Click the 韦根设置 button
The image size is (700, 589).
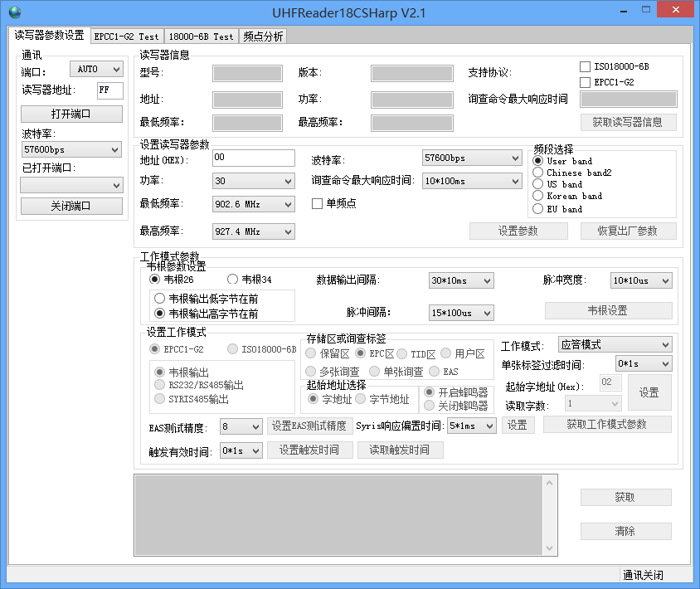coord(608,310)
